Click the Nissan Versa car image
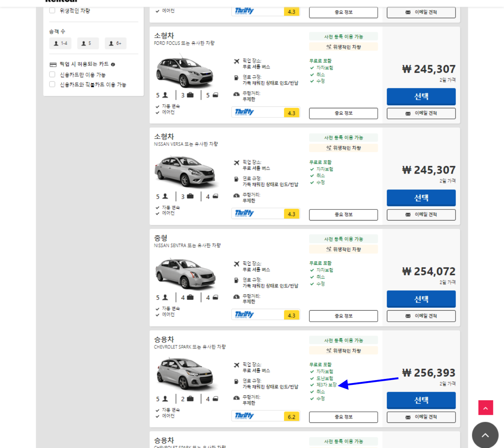504x448 pixels. [x=185, y=171]
